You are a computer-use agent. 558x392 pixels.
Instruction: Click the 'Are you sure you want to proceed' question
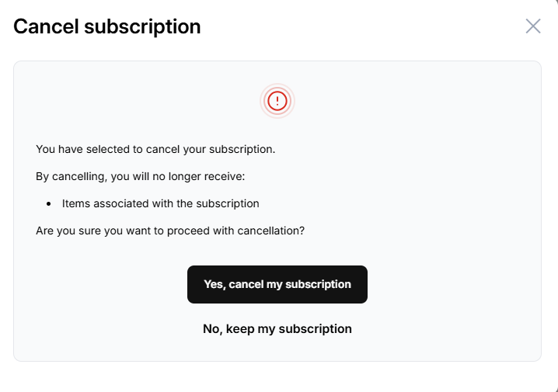click(x=170, y=231)
